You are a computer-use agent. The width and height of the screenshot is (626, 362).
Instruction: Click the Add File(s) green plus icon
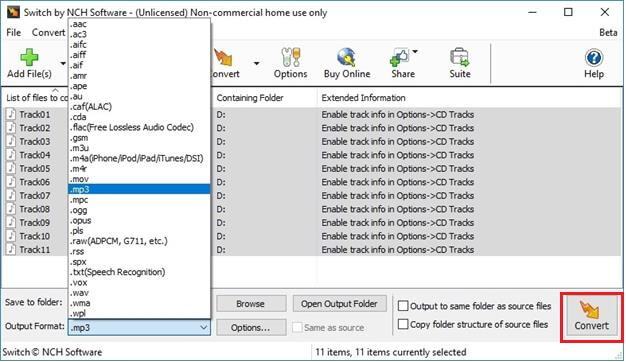(29, 57)
